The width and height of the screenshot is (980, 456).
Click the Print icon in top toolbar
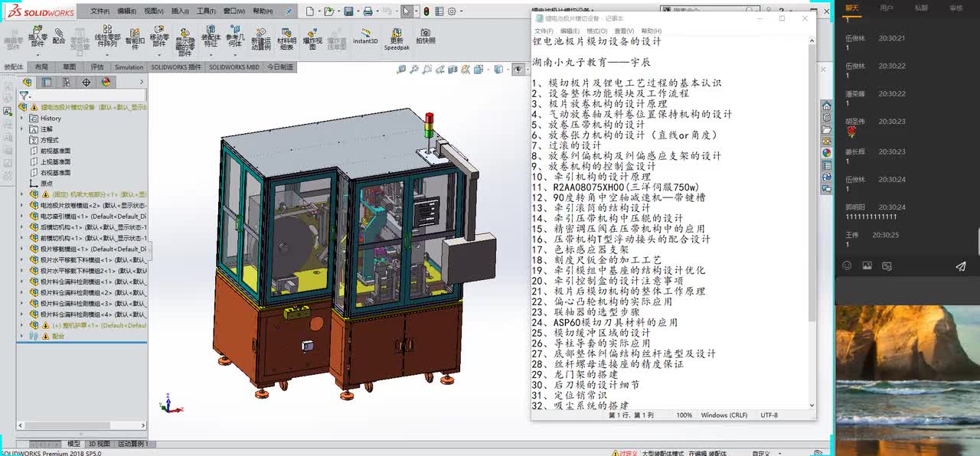click(x=367, y=11)
